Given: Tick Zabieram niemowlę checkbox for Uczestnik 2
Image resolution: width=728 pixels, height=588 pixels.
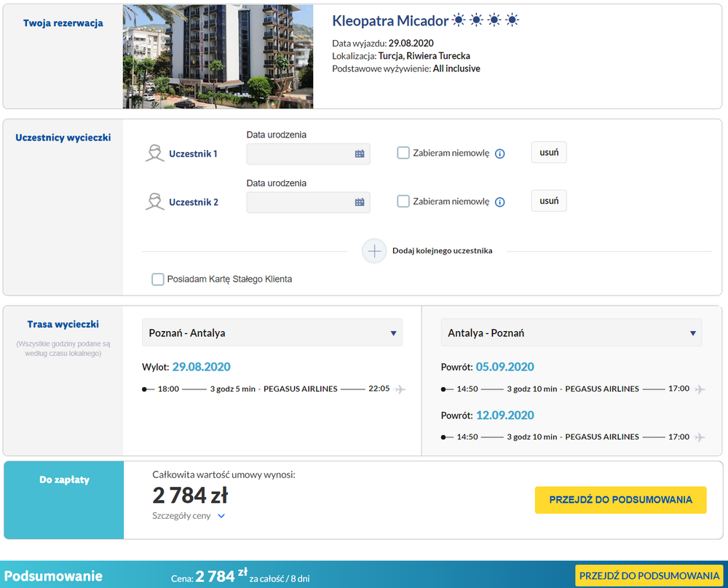Looking at the screenshot, I should coord(403,201).
